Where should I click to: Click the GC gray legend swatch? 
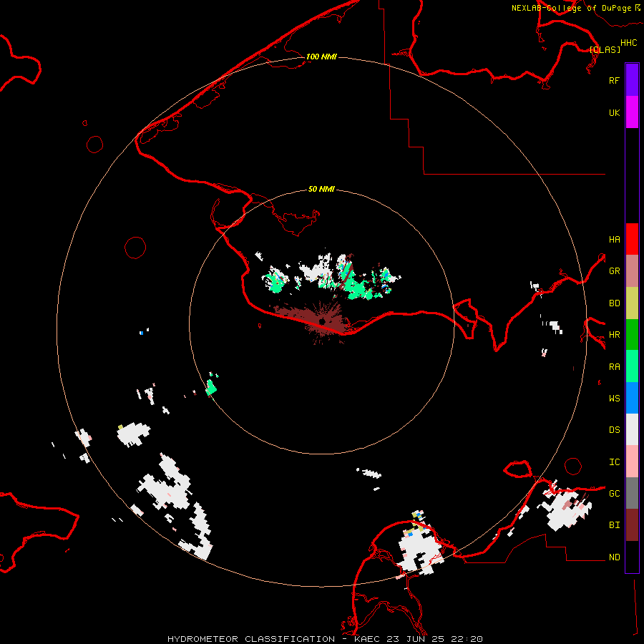632,493
